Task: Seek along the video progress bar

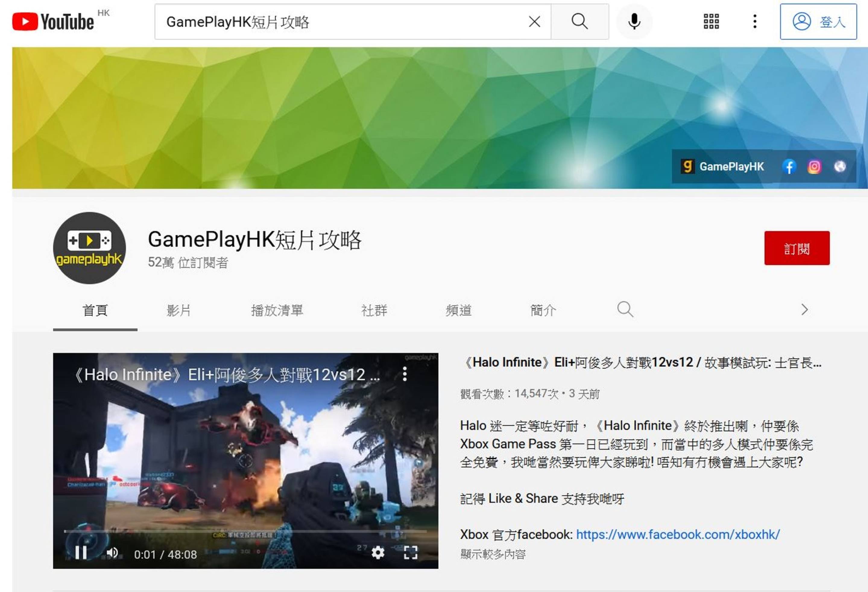Action: 245,531
